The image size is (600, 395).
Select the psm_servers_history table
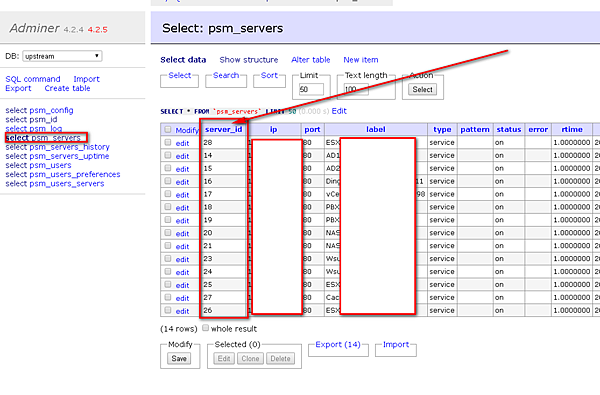click(69, 147)
